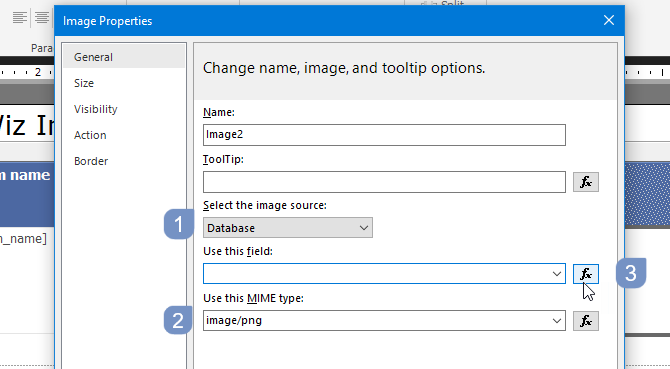670x369 pixels.
Task: Open the image source Database dropdown
Action: point(288,228)
